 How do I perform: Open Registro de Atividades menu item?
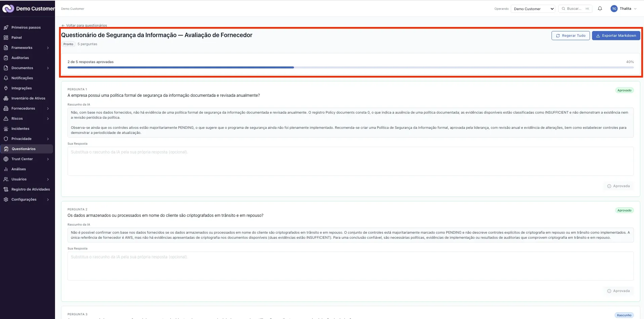click(x=27, y=189)
